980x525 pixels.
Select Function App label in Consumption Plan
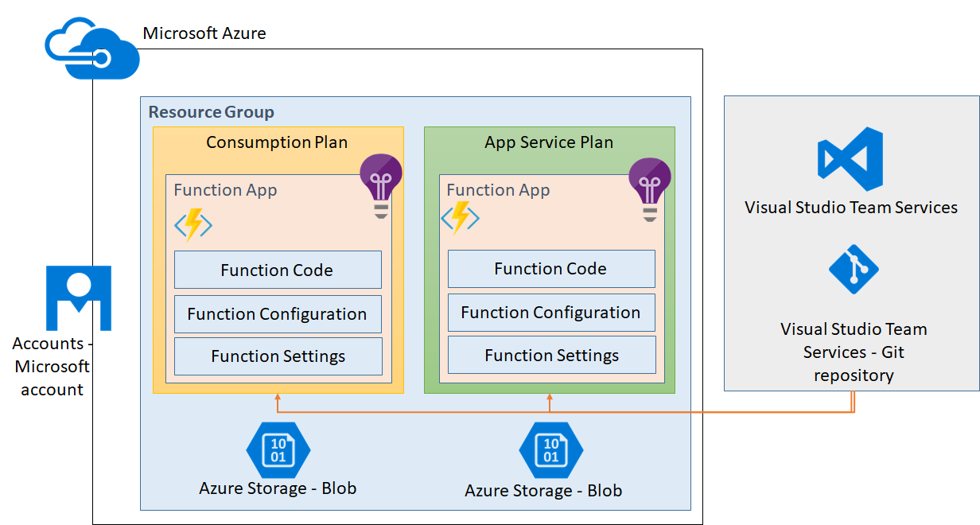point(225,190)
